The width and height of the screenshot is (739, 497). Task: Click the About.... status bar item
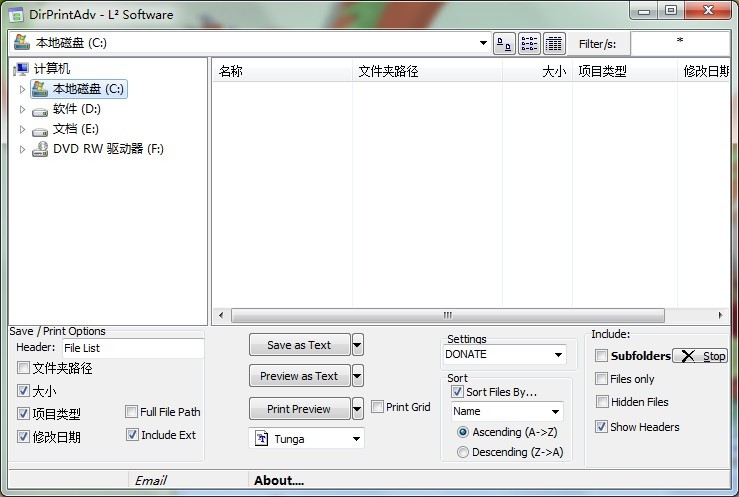(279, 480)
